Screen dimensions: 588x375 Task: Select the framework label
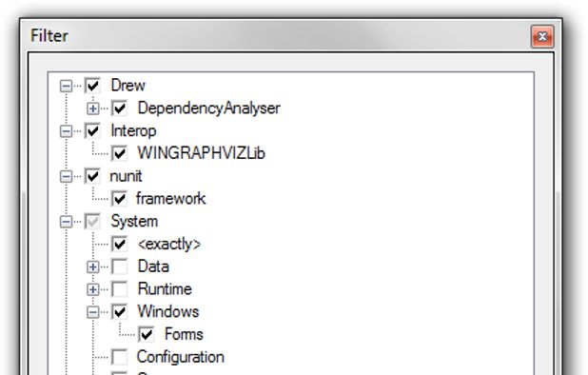tap(171, 199)
